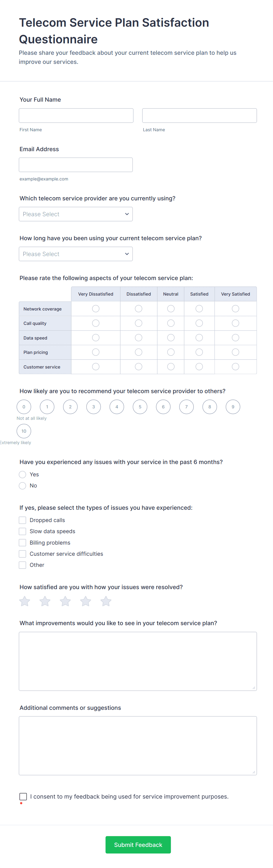Select Other under issue types
This screenshot has height=868, width=273.
(22, 565)
